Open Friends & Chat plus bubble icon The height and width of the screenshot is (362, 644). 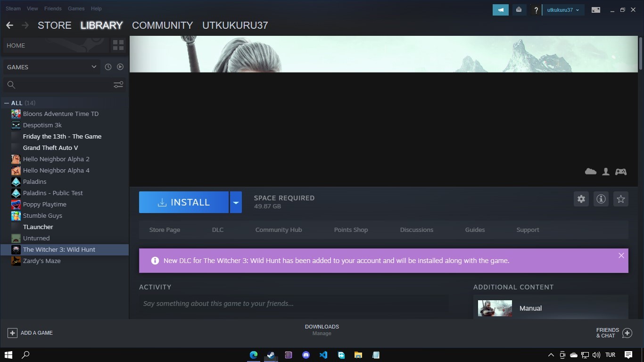pos(627,333)
